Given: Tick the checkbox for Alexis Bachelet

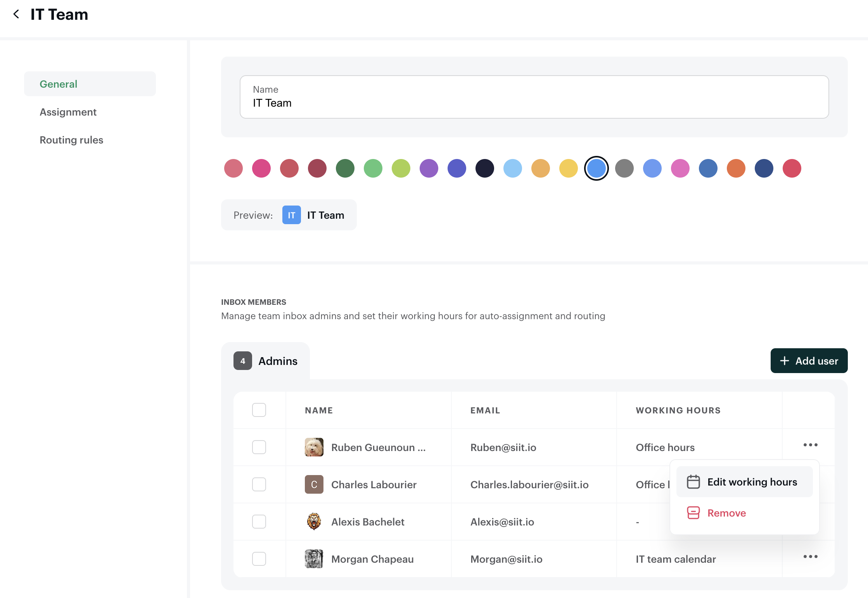Looking at the screenshot, I should tap(259, 522).
